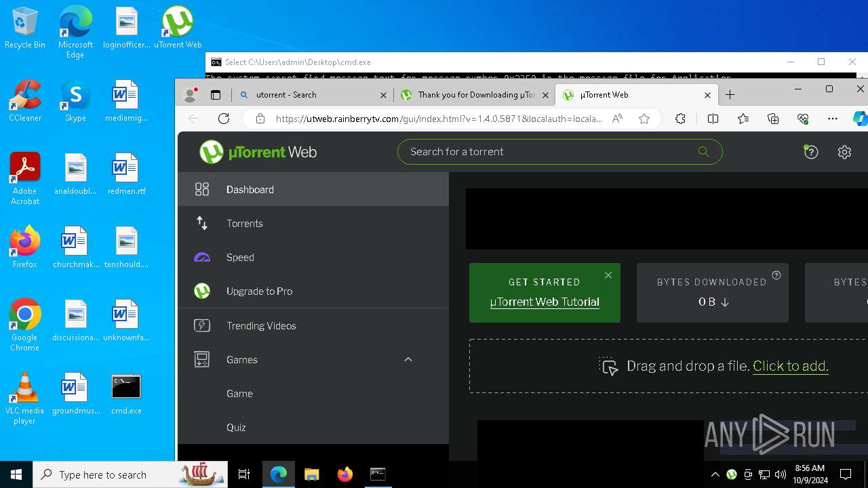Show hidden system tray icons
Viewport: 868px width, 488px height.
[715, 474]
